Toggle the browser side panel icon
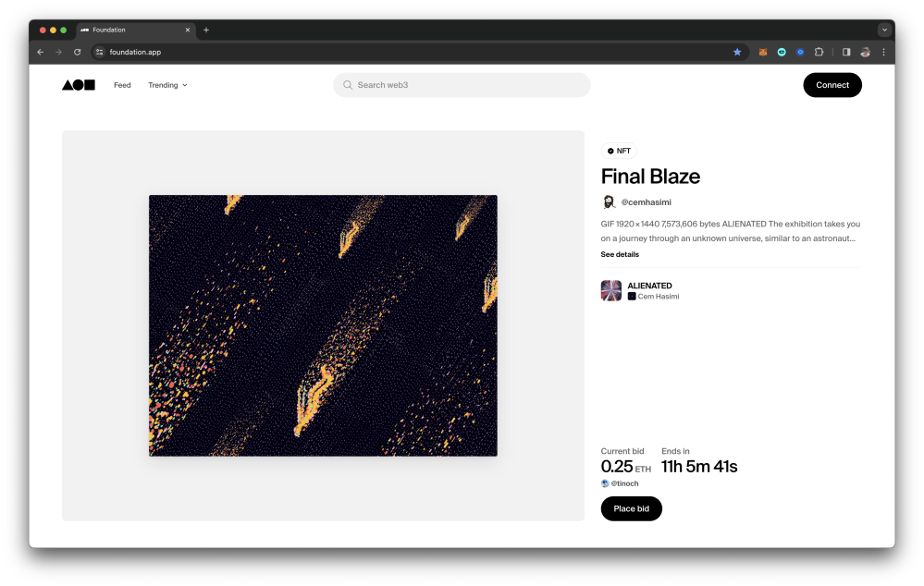 tap(846, 52)
